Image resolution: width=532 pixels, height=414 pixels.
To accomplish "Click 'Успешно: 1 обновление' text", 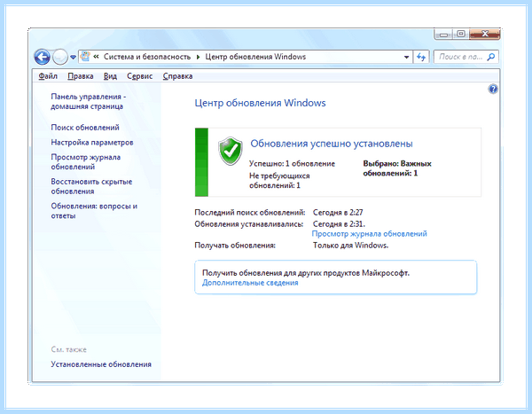I will [292, 164].
